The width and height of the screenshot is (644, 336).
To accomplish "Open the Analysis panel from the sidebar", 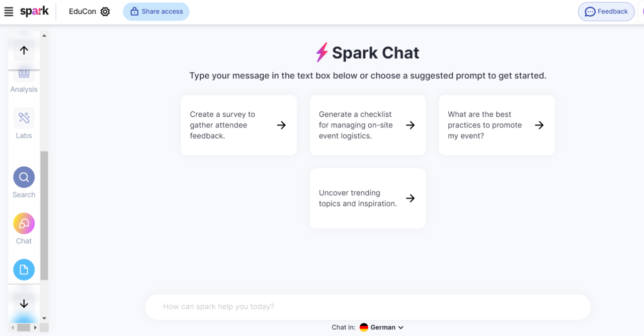I will pyautogui.click(x=24, y=78).
